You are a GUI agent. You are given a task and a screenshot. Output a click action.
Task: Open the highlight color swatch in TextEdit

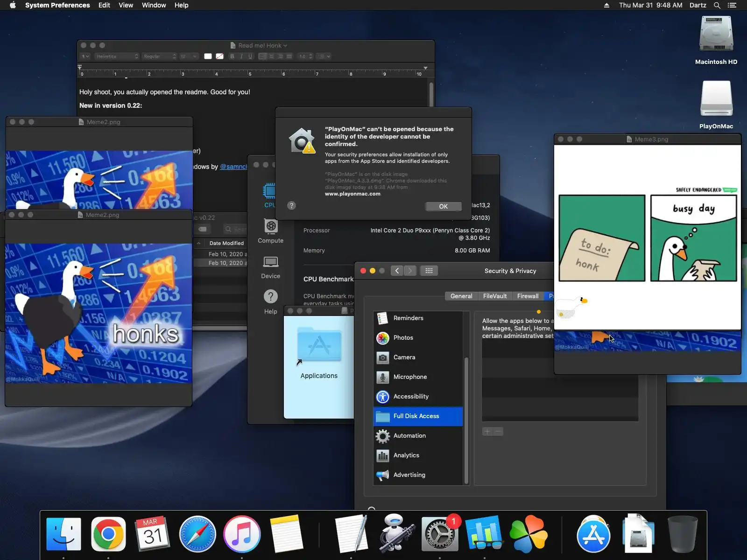click(219, 56)
